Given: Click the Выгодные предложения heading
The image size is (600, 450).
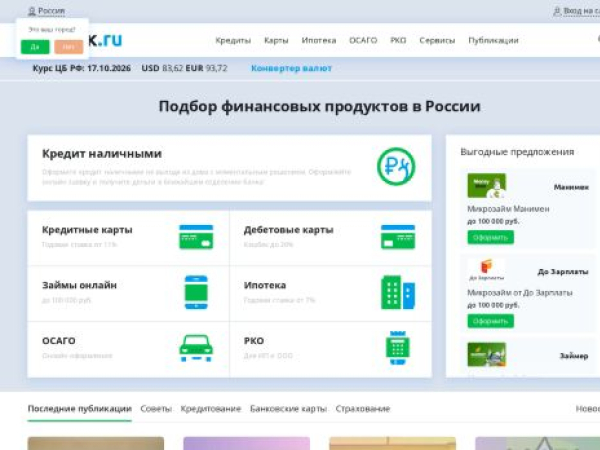Looking at the screenshot, I should (x=517, y=152).
